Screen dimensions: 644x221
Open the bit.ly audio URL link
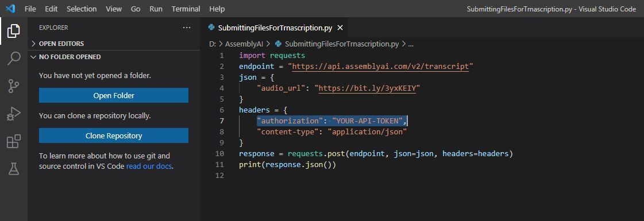367,88
